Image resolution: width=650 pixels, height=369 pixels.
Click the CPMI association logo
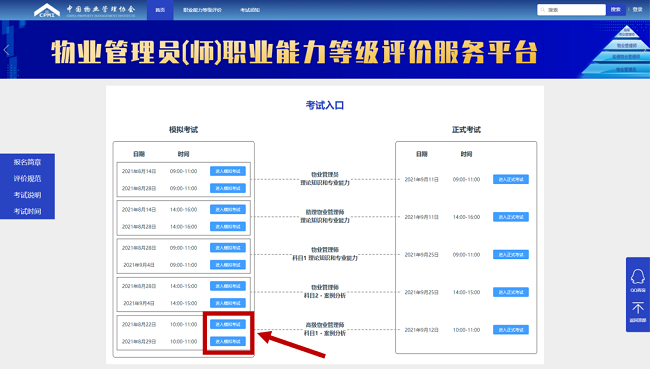pyautogui.click(x=47, y=10)
